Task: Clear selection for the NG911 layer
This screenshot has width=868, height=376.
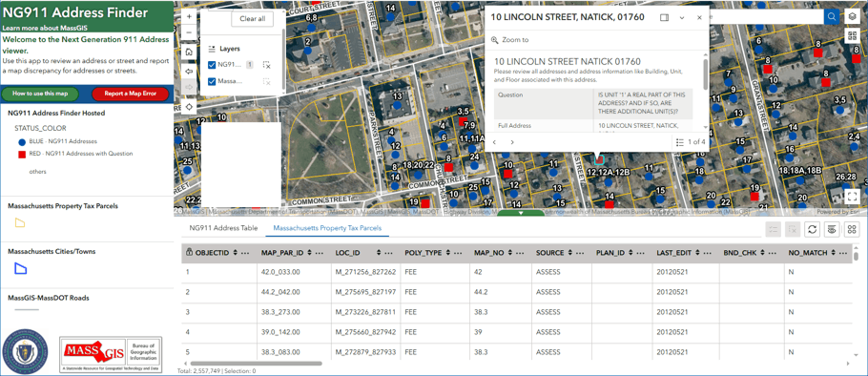Action: pos(266,65)
